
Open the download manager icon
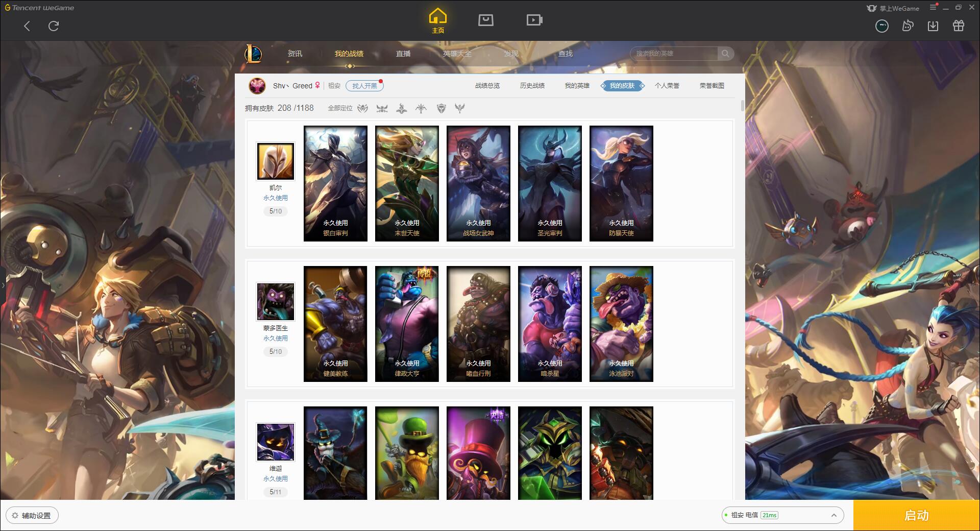(x=933, y=26)
